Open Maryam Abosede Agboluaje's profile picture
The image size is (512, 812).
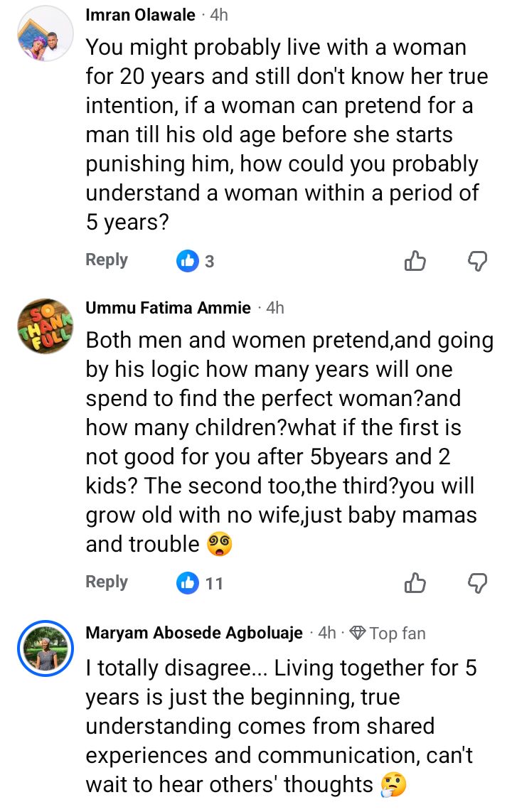[x=46, y=648]
